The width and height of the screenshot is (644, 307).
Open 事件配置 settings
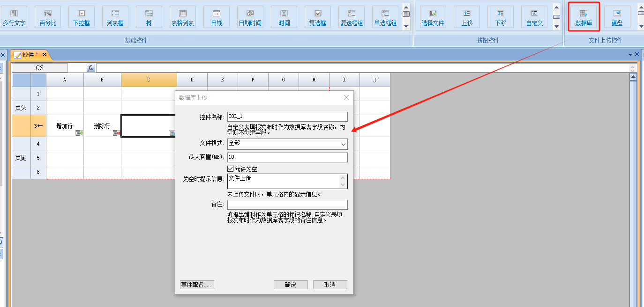click(x=197, y=285)
